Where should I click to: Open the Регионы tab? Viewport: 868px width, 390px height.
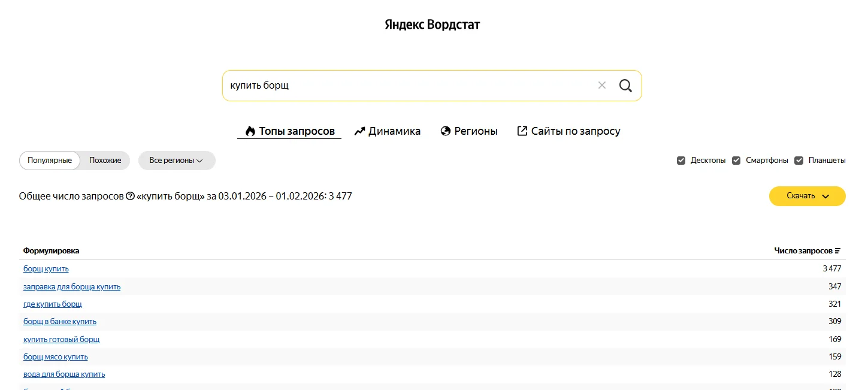pos(469,131)
